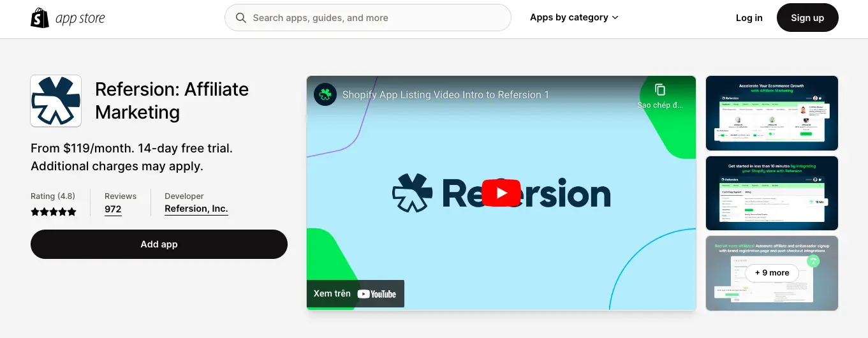Copy video link with Sao chép icon
The width and height of the screenshot is (868, 338).
[660, 96]
